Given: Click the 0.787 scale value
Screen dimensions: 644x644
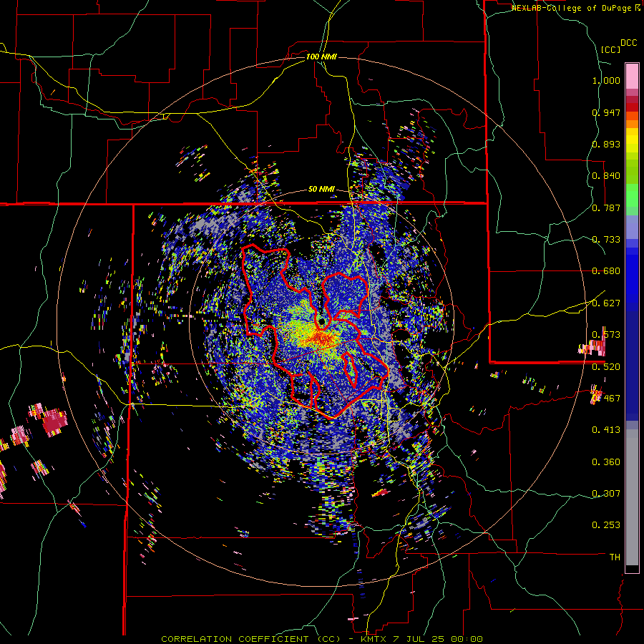Looking at the screenshot, I should pos(606,208).
